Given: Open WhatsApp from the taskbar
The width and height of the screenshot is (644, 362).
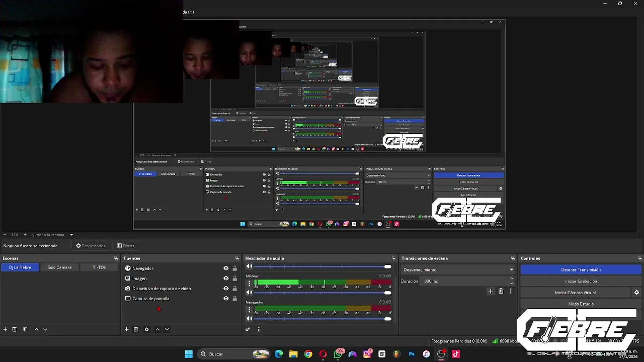Looking at the screenshot, I should 338,354.
